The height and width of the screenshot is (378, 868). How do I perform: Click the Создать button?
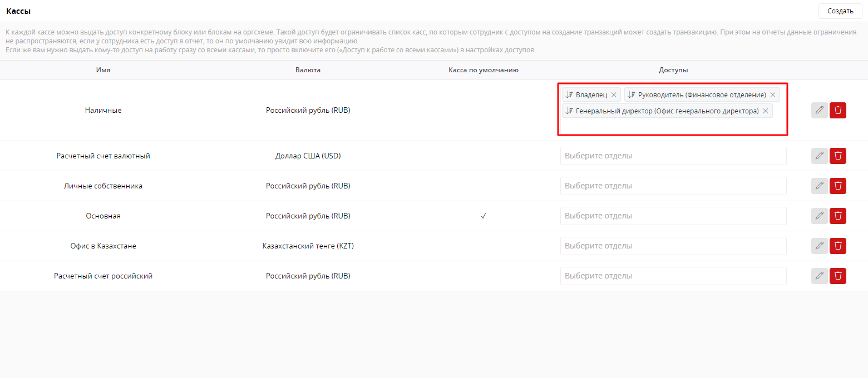[840, 11]
